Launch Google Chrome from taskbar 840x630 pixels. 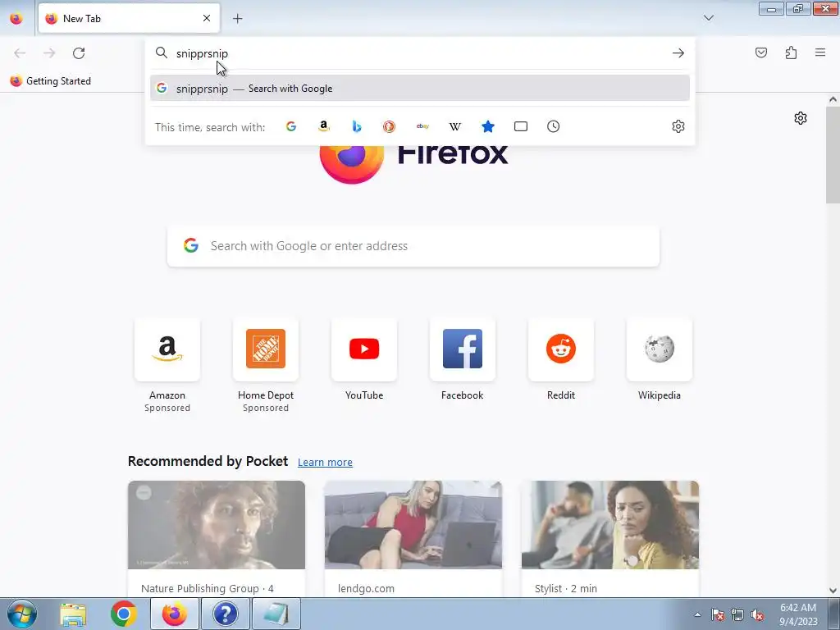point(124,614)
